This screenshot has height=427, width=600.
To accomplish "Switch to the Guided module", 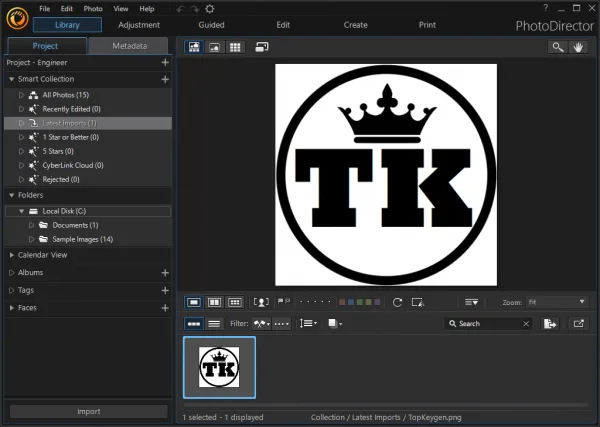I will tap(211, 25).
